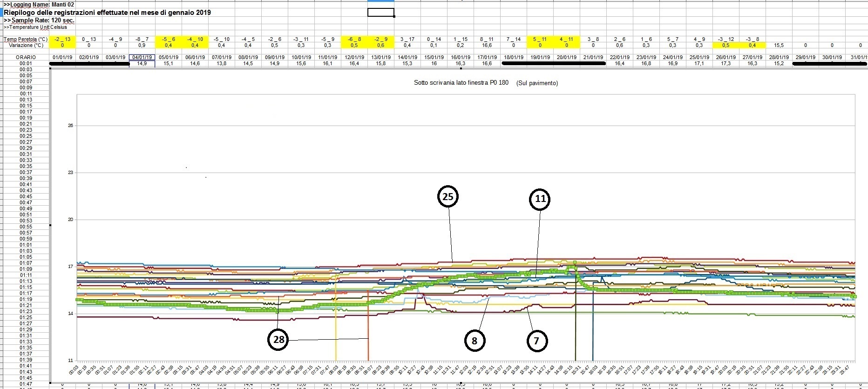Select the chart title 'Sotto scrivania lato finestra'
The height and width of the screenshot is (389, 868).
pyautogui.click(x=461, y=83)
